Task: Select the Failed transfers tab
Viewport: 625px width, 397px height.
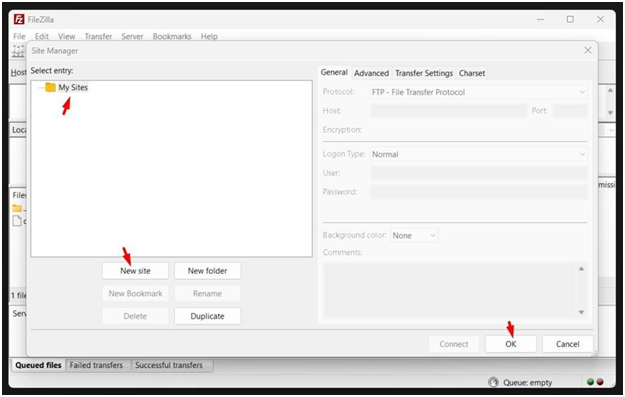Action: pos(96,365)
